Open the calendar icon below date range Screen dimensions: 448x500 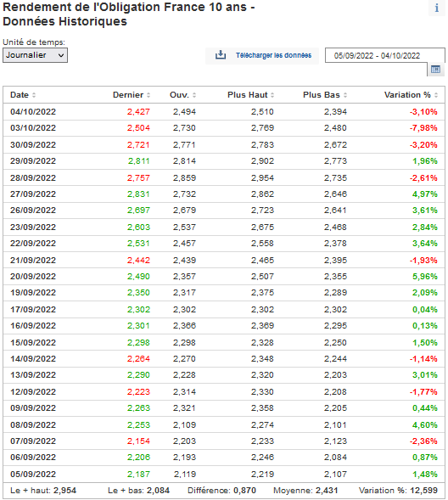pyautogui.click(x=435, y=70)
